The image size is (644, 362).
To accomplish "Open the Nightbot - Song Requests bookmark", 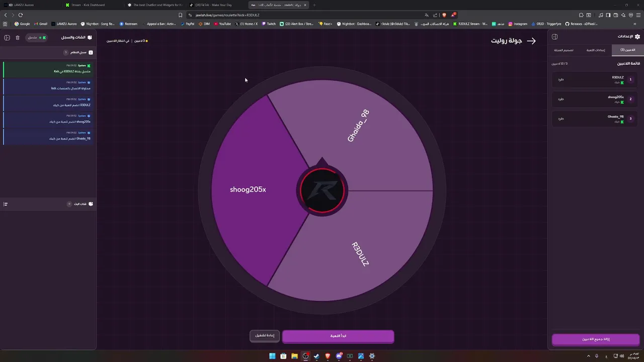I will (x=97, y=24).
